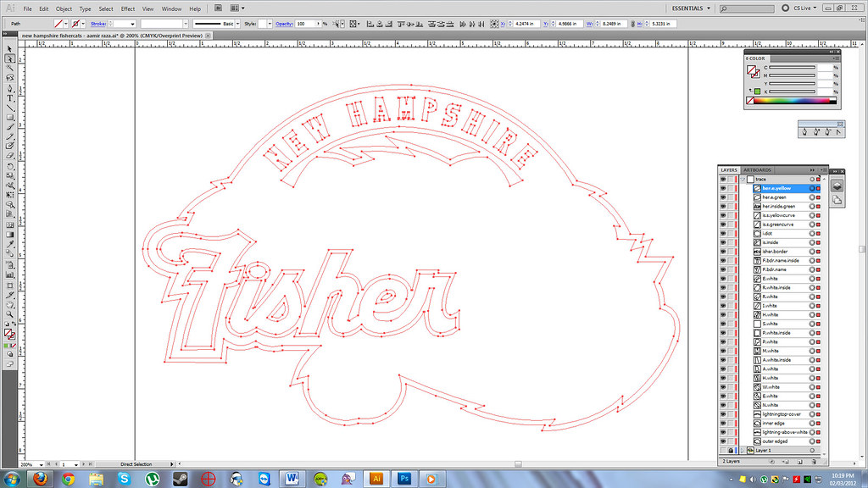The height and width of the screenshot is (488, 868).
Task: Select the Pencil tool
Action: click(9, 136)
